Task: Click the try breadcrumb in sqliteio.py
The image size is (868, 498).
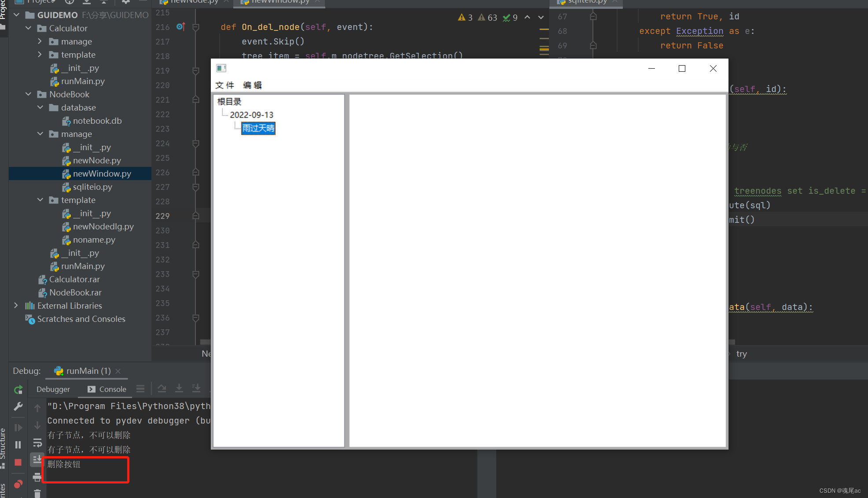Action: (742, 354)
